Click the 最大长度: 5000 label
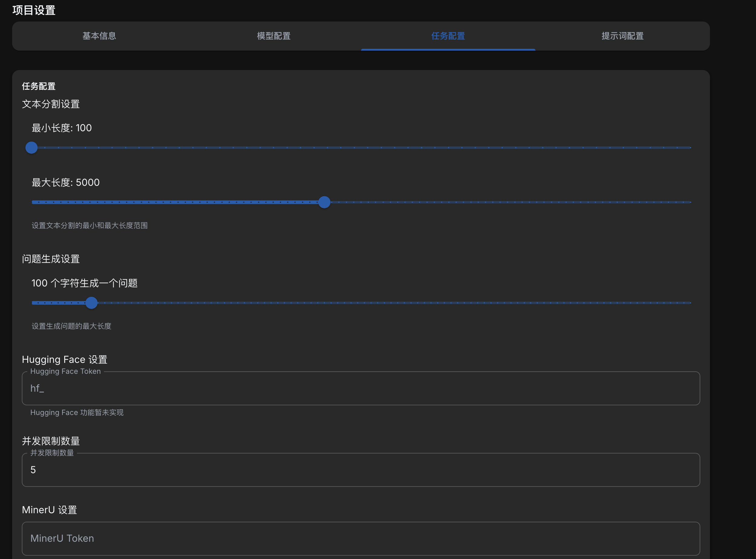This screenshot has width=756, height=559. point(66,182)
